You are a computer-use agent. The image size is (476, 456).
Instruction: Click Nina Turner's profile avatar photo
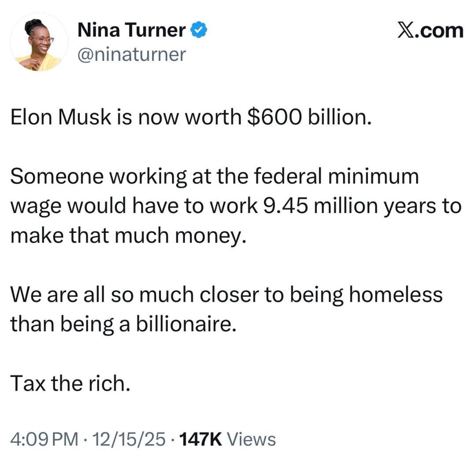pos(39,42)
